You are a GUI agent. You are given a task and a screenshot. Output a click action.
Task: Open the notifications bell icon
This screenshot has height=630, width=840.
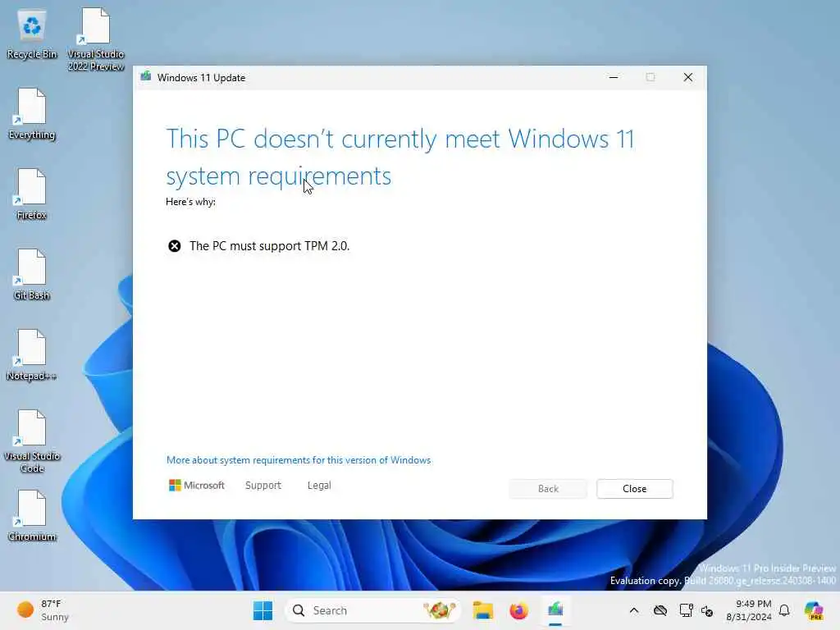click(x=784, y=610)
